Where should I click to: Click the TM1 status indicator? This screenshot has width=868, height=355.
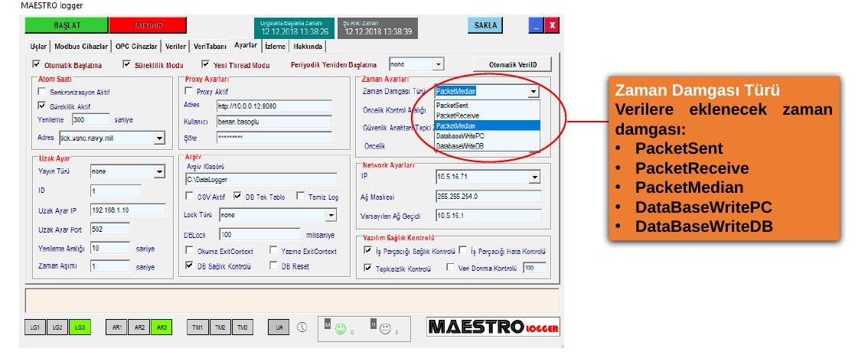click(x=197, y=327)
